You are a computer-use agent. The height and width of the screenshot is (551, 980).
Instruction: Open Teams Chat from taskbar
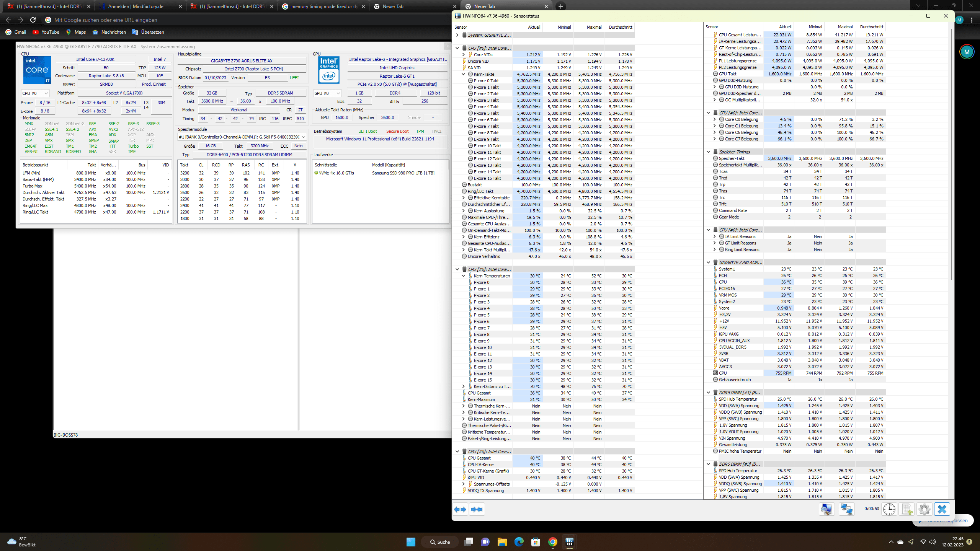pyautogui.click(x=485, y=542)
